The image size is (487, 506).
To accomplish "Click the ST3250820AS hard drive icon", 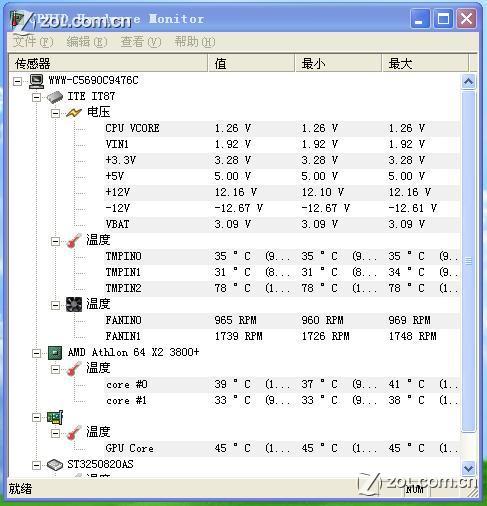I will (55, 465).
